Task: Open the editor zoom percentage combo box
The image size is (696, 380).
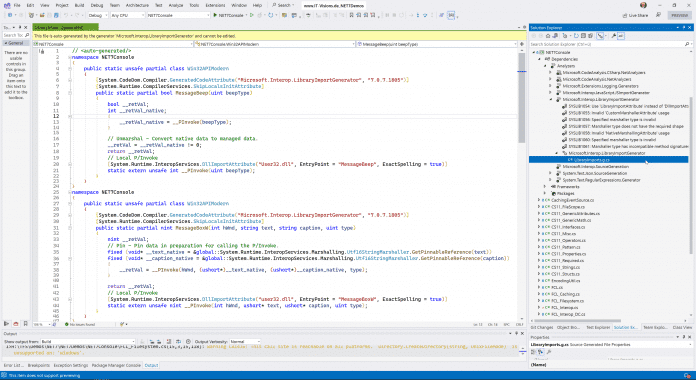Action: pos(42,325)
